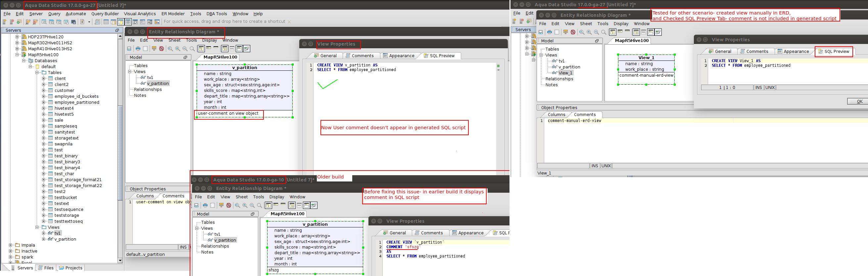The height and width of the screenshot is (276, 868).
Task: Open the ER Modeler menu
Action: [173, 14]
